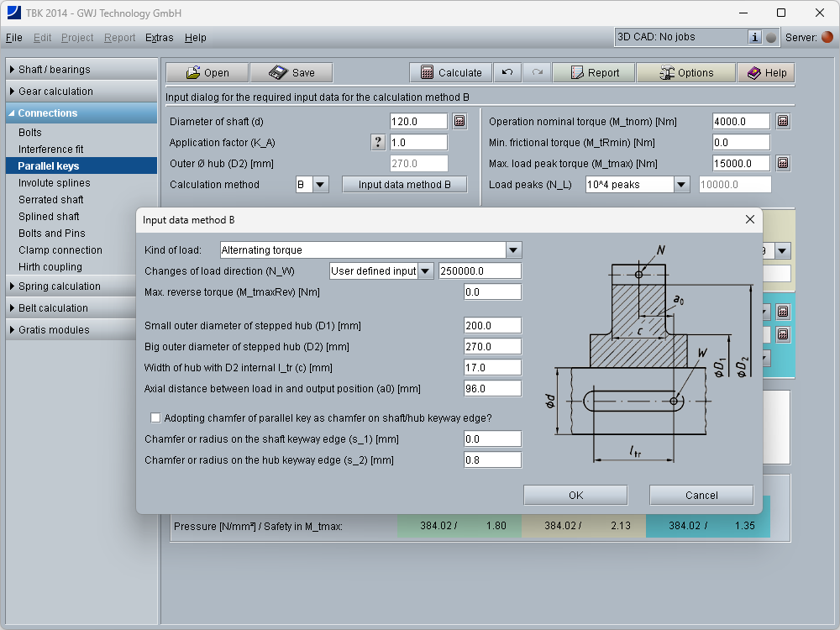Image resolution: width=840 pixels, height=630 pixels.
Task: Click the Calculate toolbar button
Action: 451,73
